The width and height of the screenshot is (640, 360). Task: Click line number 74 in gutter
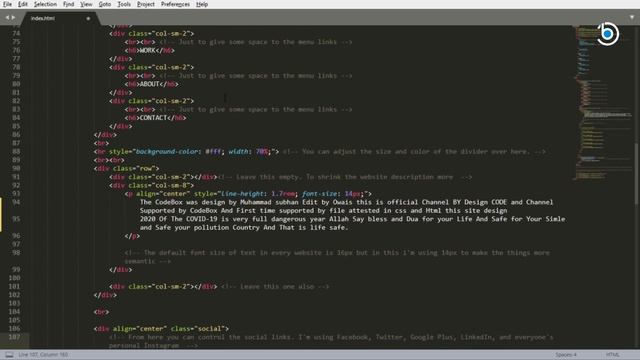pyautogui.click(x=16, y=33)
